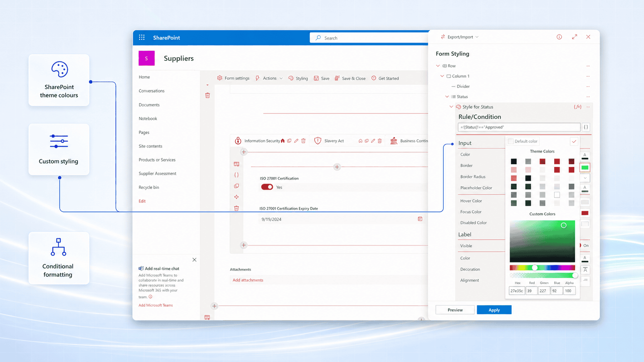This screenshot has width=644, height=362.
Task: Click Save & Close in toolbar
Action: pos(350,78)
